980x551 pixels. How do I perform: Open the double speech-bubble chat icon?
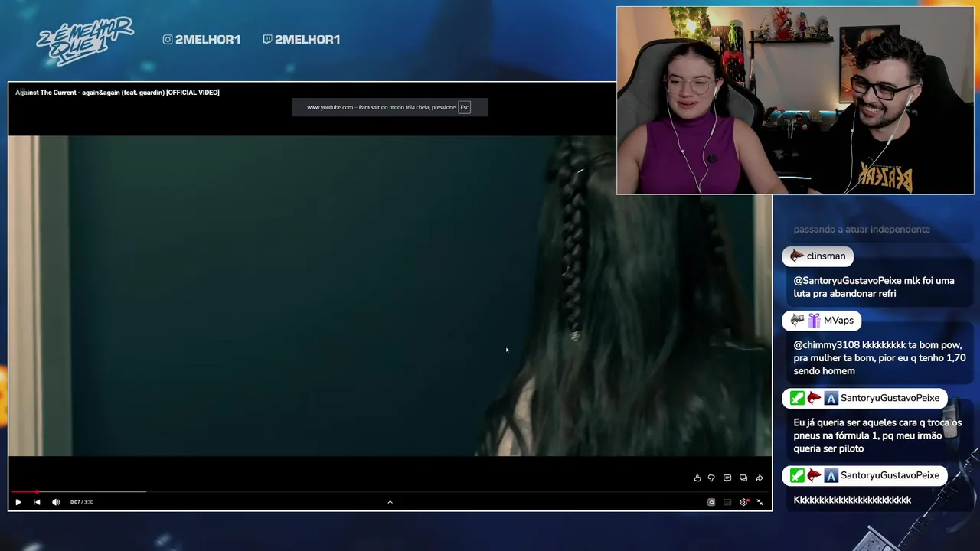743,478
